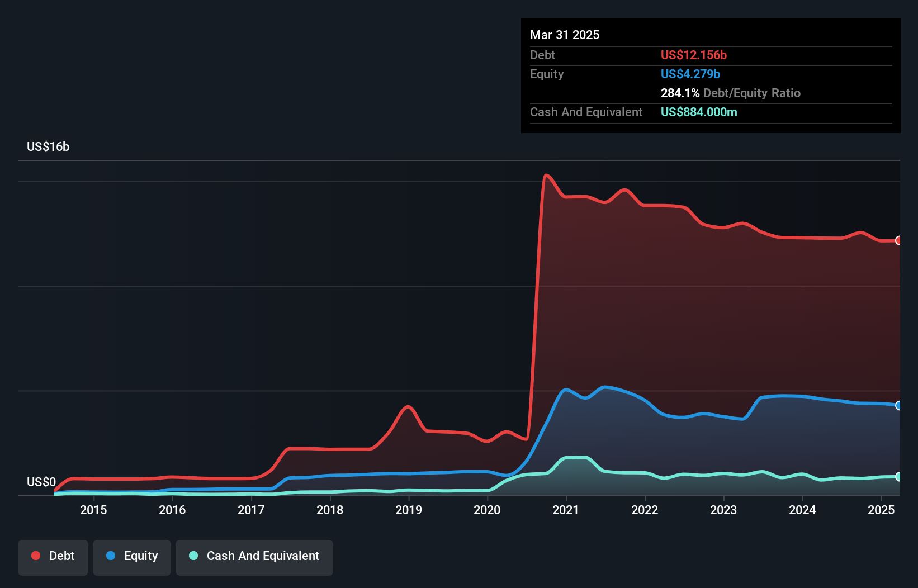918x588 pixels.
Task: Click the 2019 peak of the Debt line
Action: coord(409,407)
